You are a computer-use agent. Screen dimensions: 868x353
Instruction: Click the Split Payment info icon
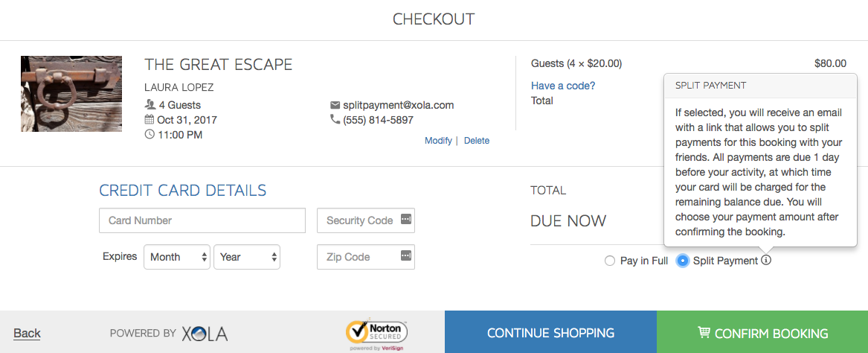pyautogui.click(x=766, y=260)
